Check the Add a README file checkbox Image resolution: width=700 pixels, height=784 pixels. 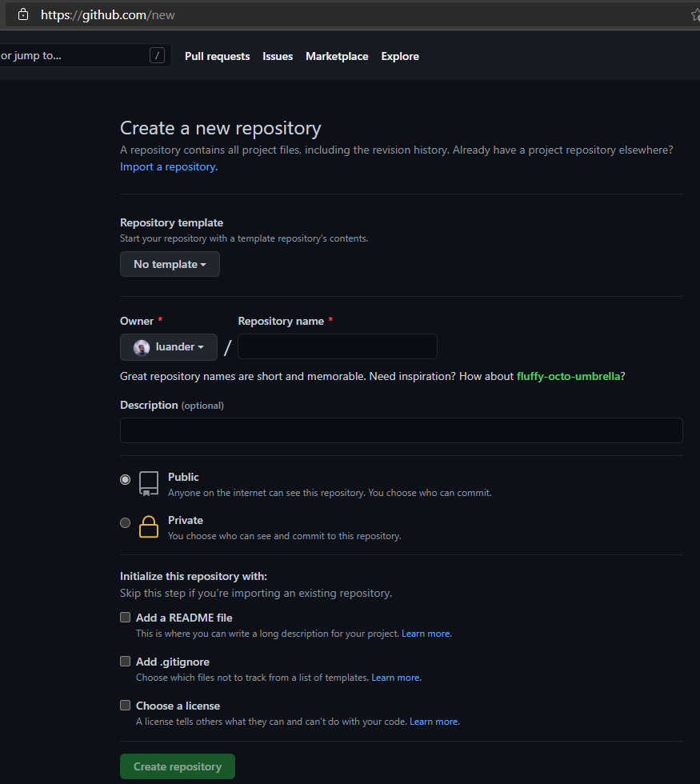point(125,617)
